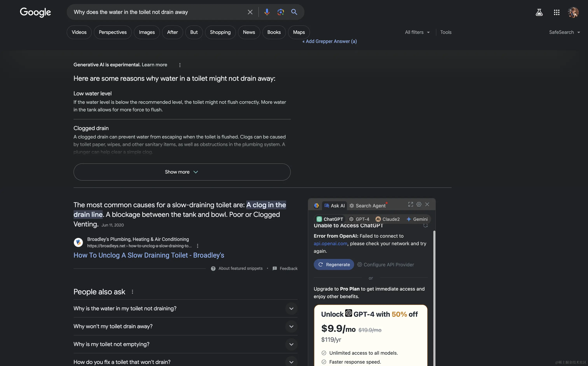The width and height of the screenshot is (588, 366).
Task: Open AI extension settings gear
Action: click(419, 204)
